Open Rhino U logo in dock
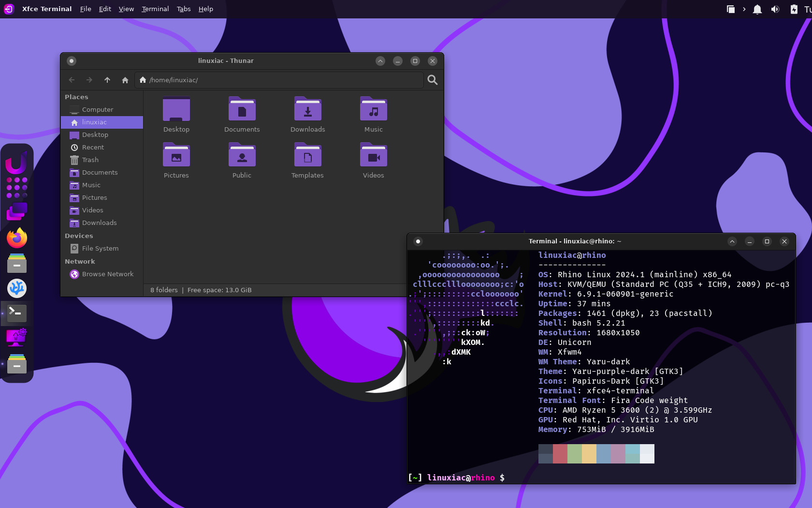The height and width of the screenshot is (508, 812). tap(16, 162)
